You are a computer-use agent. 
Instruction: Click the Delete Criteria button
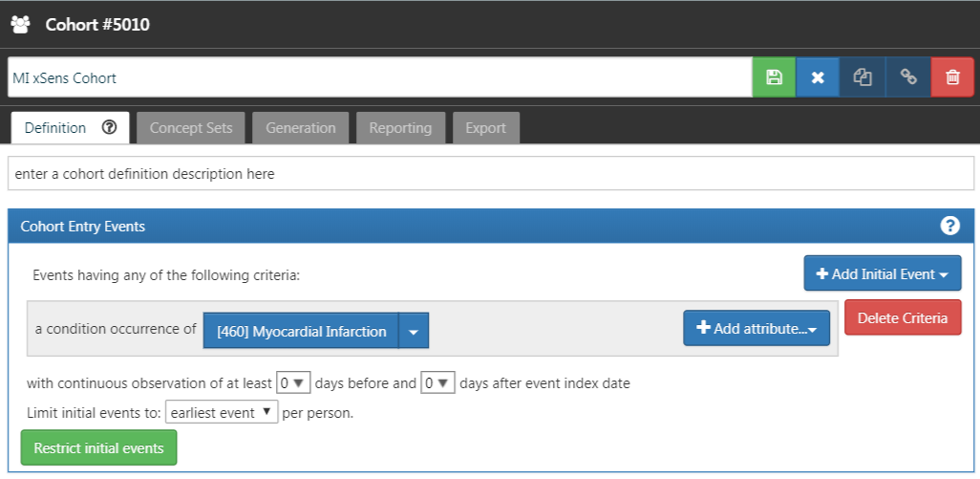pos(903,317)
